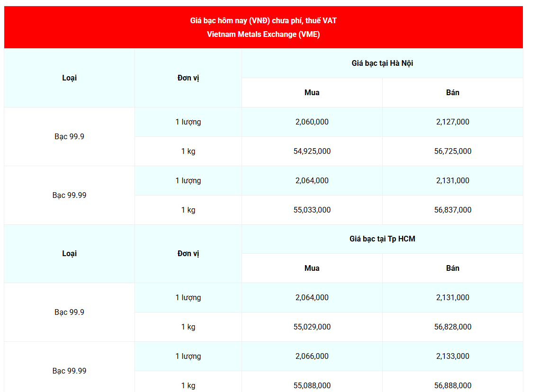Click the buy price 55,029,000
539x392 pixels.
point(312,327)
